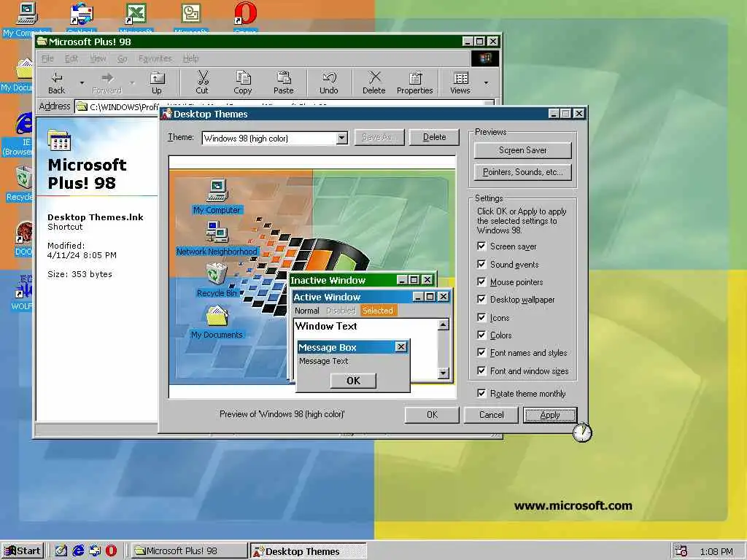Image resolution: width=747 pixels, height=560 pixels.
Task: Open the Favorites menu
Action: 155,58
